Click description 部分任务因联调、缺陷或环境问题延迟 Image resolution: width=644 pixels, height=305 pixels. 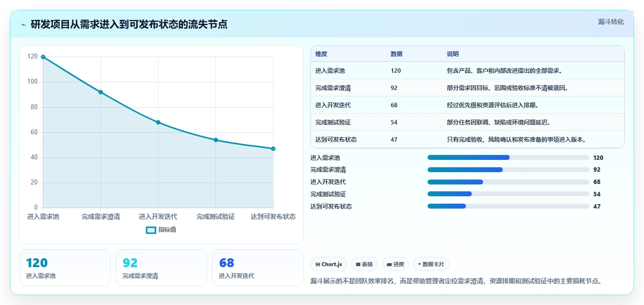(498, 122)
